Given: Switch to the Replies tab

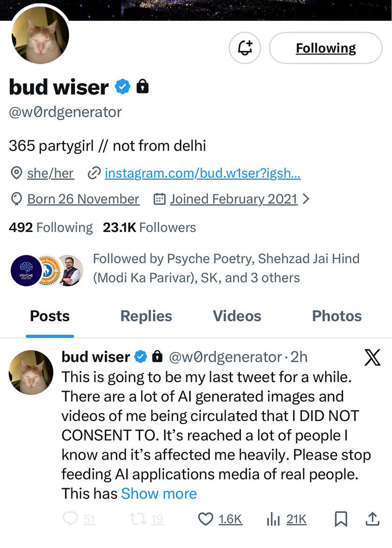Looking at the screenshot, I should click(x=146, y=316).
